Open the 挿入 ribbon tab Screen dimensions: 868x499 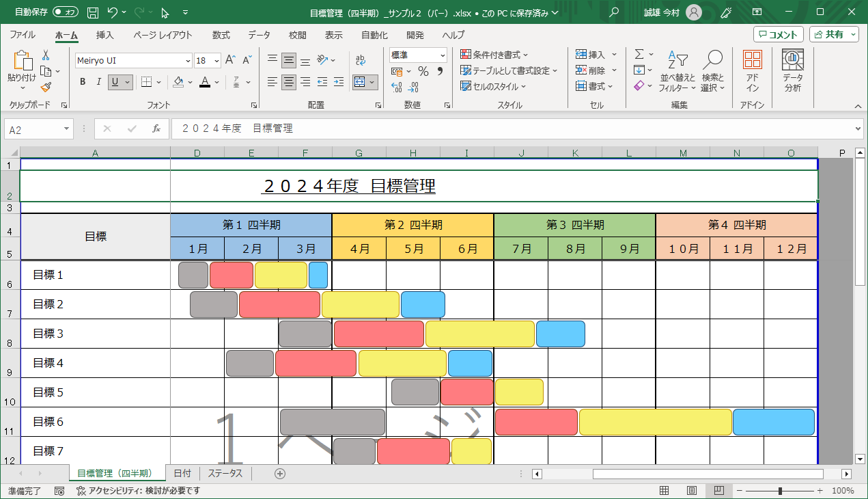[x=104, y=35]
